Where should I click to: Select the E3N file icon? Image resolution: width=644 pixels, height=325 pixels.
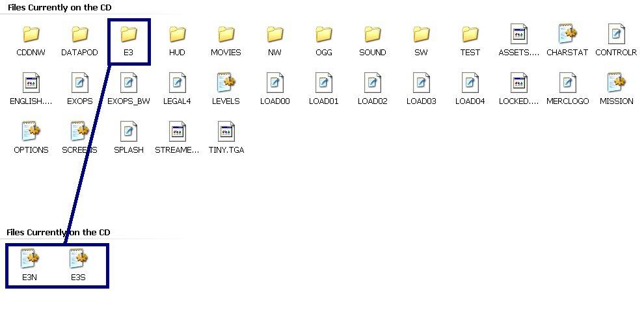click(x=29, y=259)
